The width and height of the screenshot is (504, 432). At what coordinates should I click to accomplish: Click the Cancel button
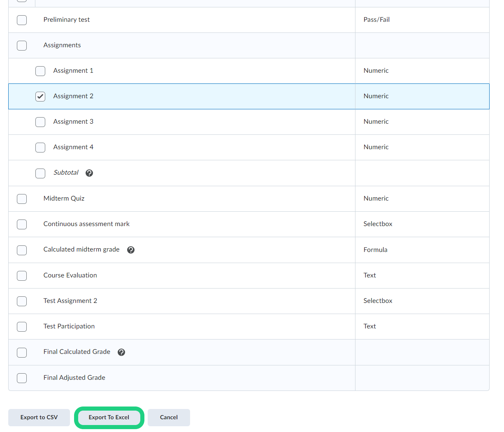(169, 418)
